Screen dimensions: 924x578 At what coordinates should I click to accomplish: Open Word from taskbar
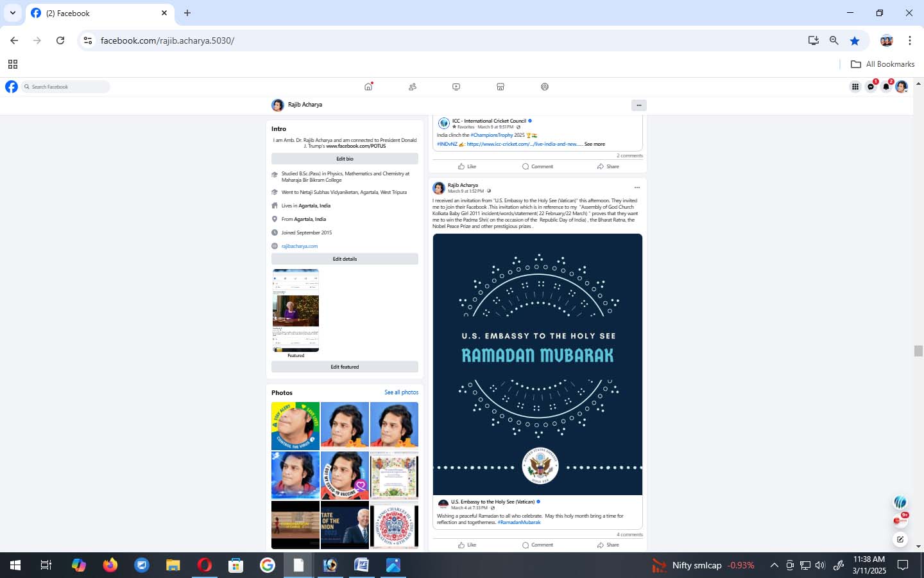pos(361,565)
